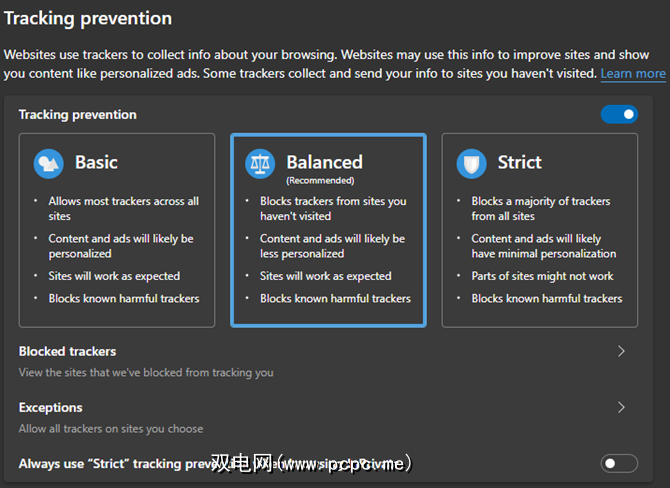Image resolution: width=670 pixels, height=488 pixels.
Task: Click 'View the sites that we've blocked' description
Action: pyautogui.click(x=146, y=373)
